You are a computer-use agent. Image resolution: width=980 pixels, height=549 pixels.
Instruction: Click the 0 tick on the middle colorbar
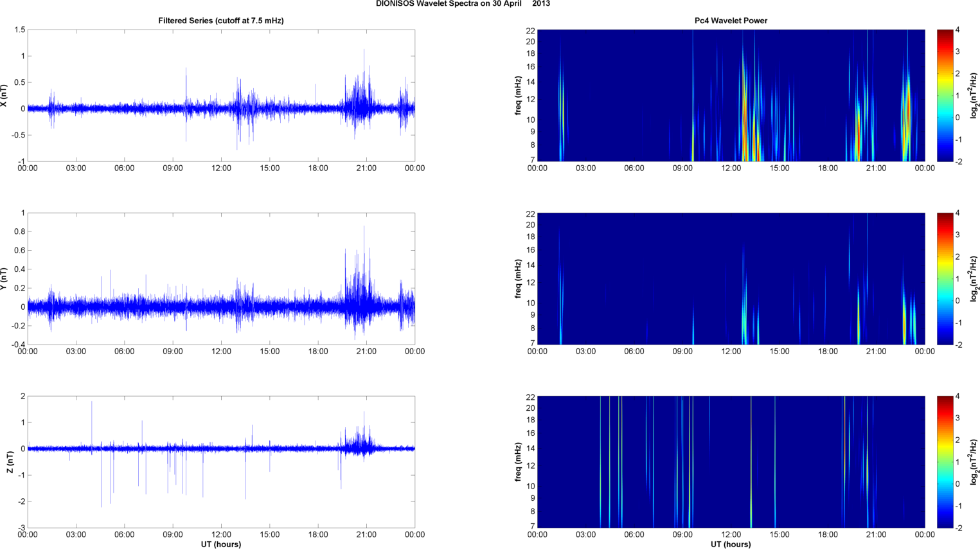pos(958,301)
